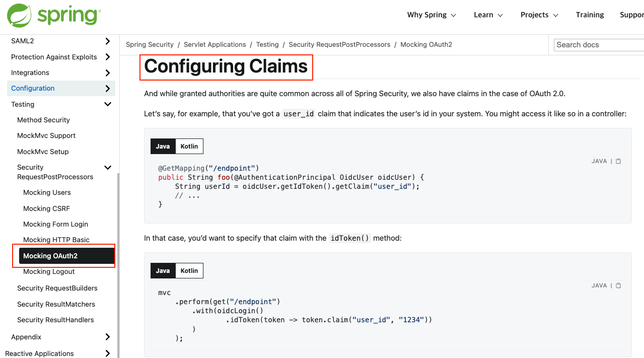Click the SAML2 sidebar label
644x358 pixels.
[23, 41]
